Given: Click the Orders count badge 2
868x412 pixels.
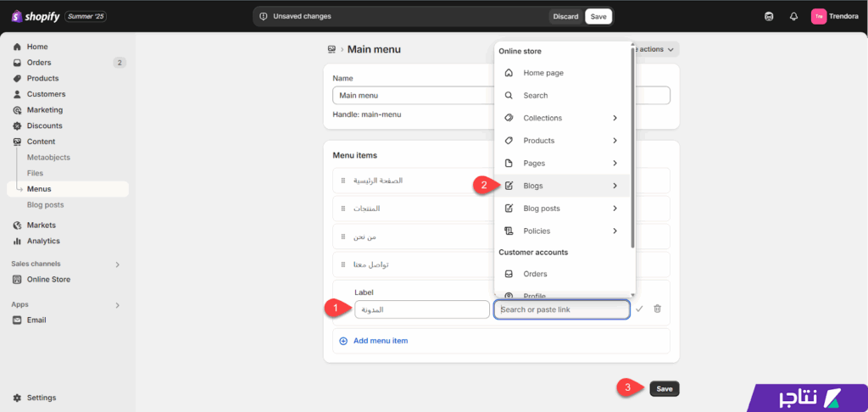Looking at the screenshot, I should point(119,63).
